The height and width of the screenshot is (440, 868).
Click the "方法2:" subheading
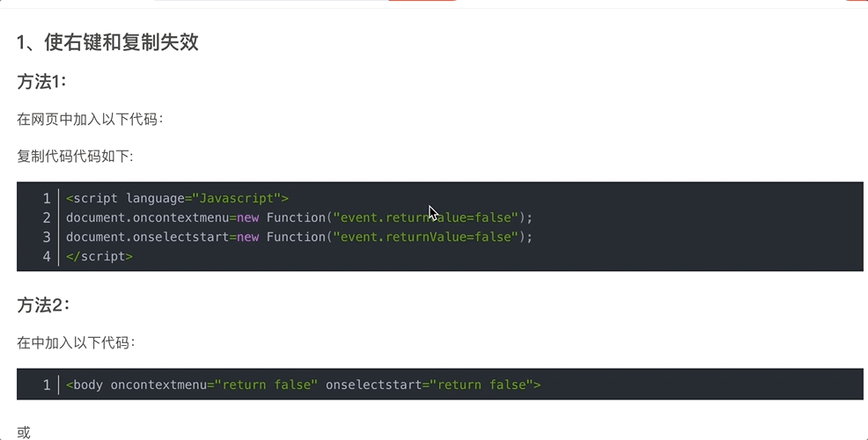[42, 305]
